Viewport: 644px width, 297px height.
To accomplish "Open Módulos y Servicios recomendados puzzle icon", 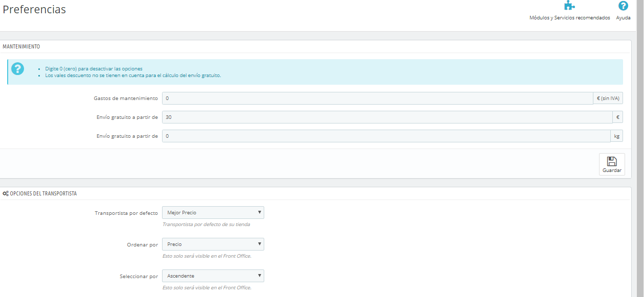I will tap(569, 6).
